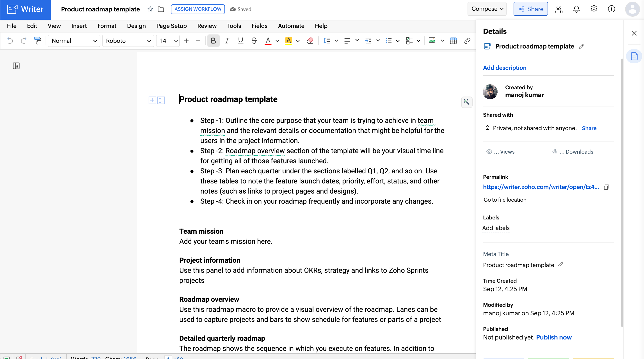
Task: Open the Automate menu
Action: click(291, 26)
